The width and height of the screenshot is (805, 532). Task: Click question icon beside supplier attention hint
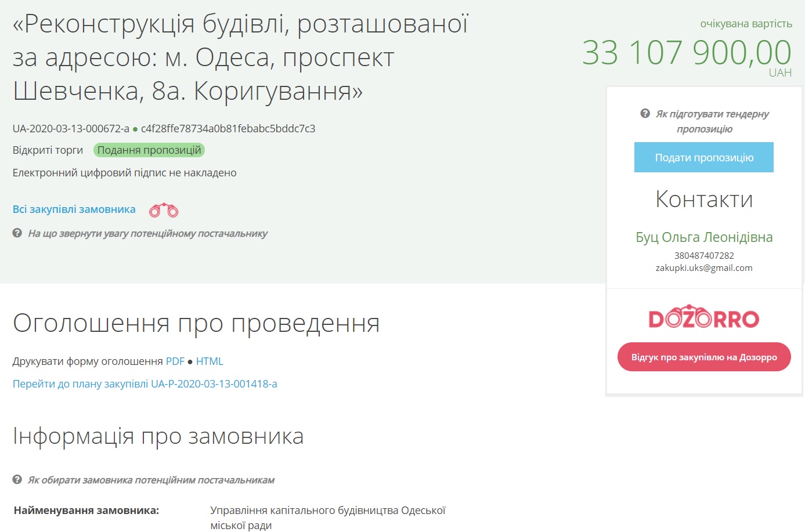17,233
